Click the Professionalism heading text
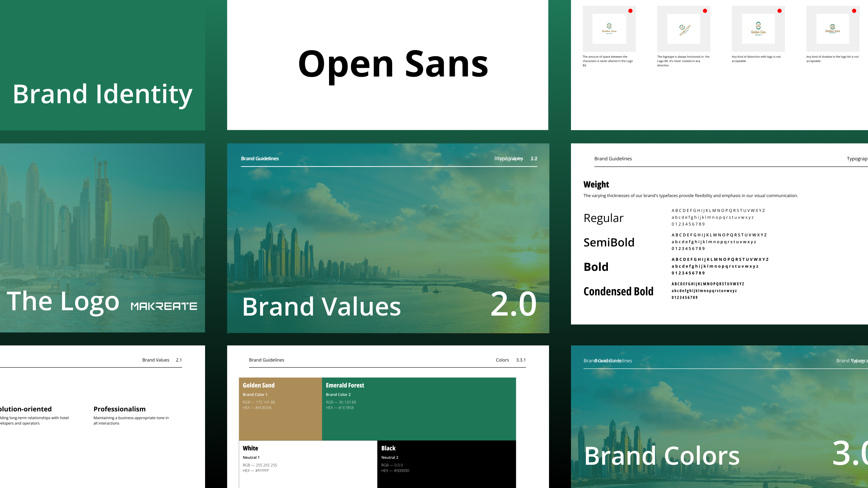868x488 pixels. [120, 409]
